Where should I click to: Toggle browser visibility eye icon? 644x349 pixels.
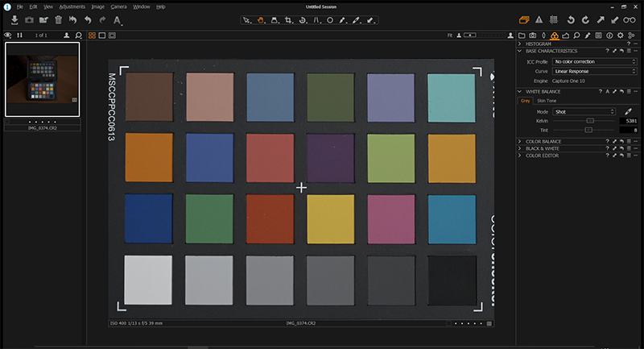click(x=8, y=35)
